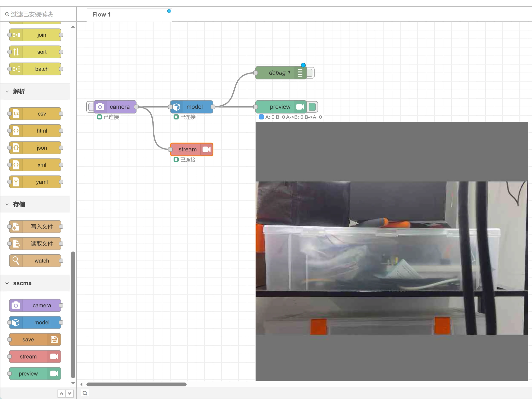532x399 pixels.
Task: Switch to the Flow 1 tab
Action: [102, 15]
